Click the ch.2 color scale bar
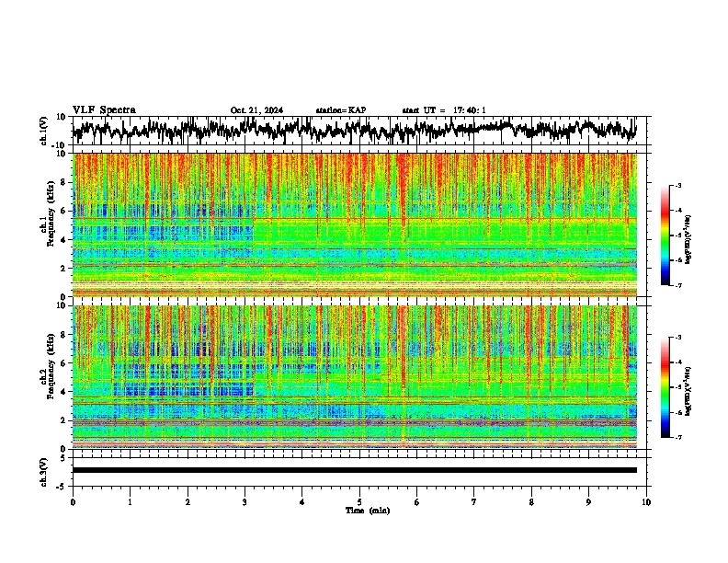The width and height of the screenshot is (728, 563). pos(665,387)
